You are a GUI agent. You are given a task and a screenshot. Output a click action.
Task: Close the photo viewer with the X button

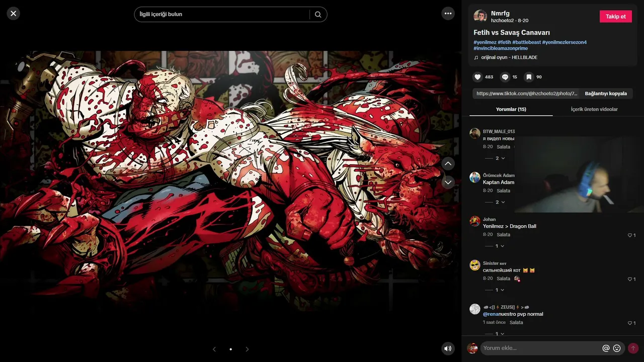point(14,14)
